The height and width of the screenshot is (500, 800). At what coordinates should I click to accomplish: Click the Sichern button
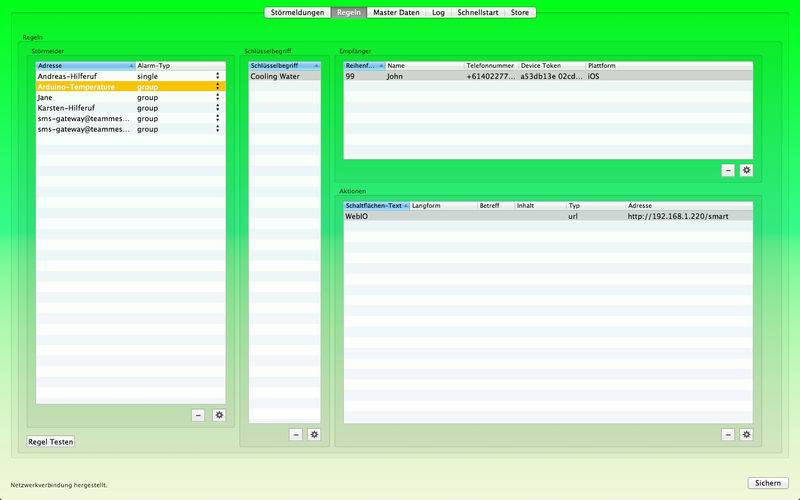tap(768, 483)
